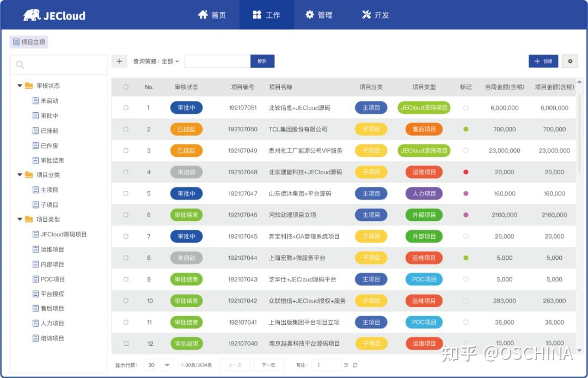Screen dimensions: 588x378
Task: Click the green status dot for TCL集团股份有限公司
Action: pyautogui.click(x=465, y=129)
